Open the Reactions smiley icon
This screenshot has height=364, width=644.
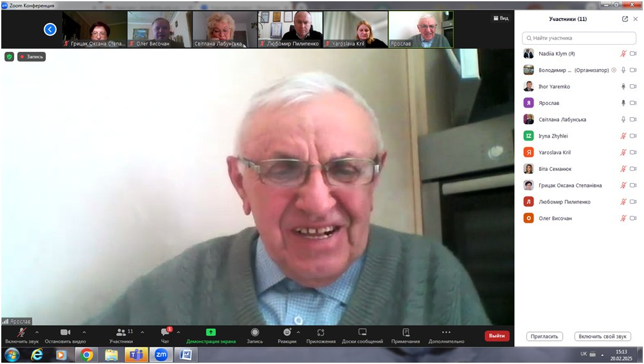(x=287, y=333)
